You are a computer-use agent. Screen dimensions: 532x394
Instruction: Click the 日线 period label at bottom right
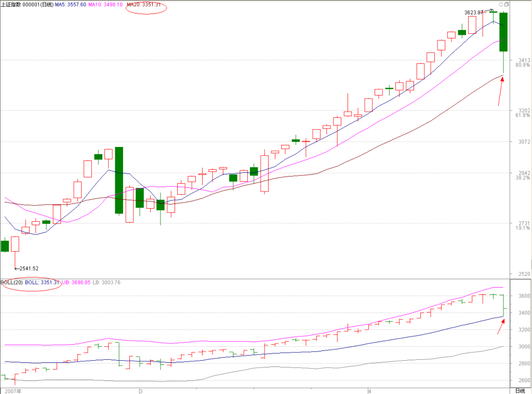pyautogui.click(x=520, y=391)
